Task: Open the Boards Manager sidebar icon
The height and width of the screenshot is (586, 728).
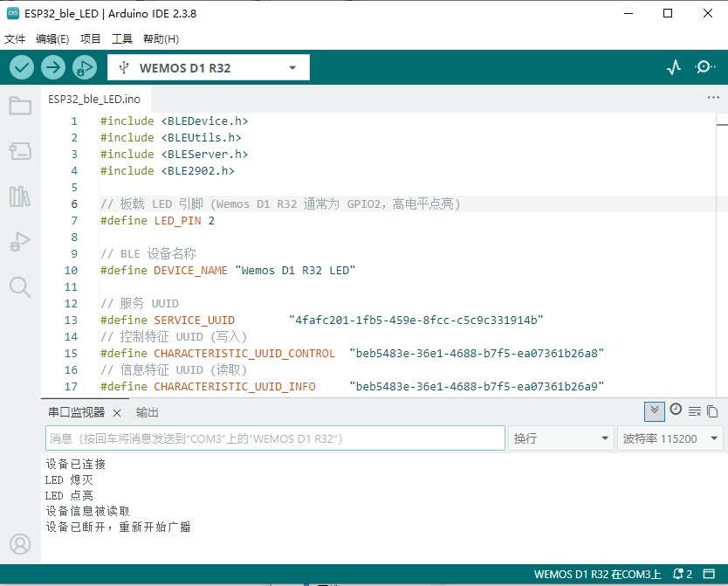Action: [20, 151]
